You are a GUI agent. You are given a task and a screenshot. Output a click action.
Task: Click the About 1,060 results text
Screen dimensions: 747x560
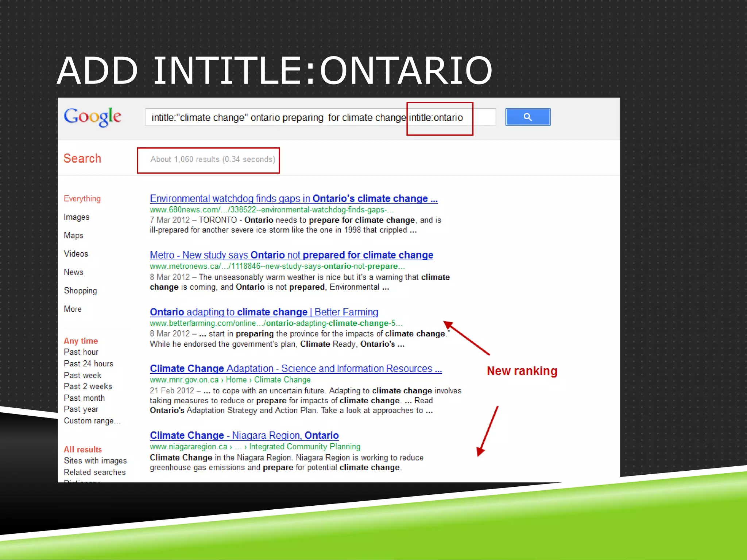(x=213, y=159)
